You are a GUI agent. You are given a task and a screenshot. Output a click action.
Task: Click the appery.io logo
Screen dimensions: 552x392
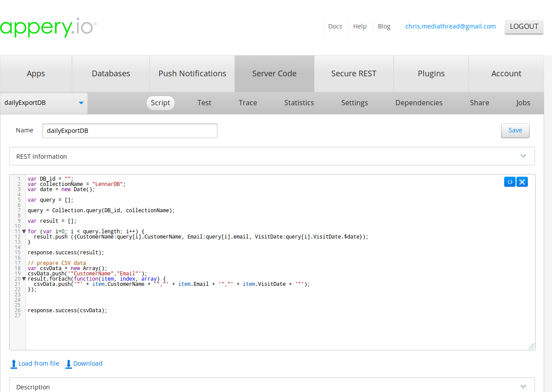click(48, 27)
